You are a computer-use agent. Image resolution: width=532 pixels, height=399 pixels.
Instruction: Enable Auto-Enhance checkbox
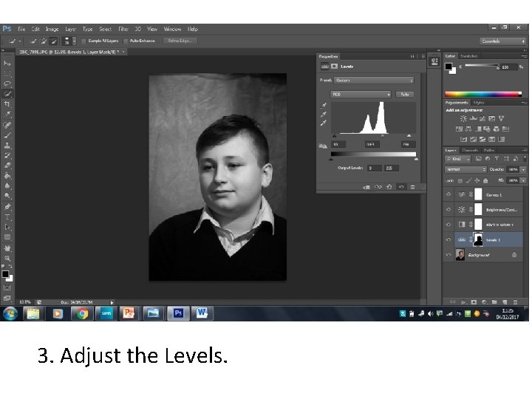point(126,41)
